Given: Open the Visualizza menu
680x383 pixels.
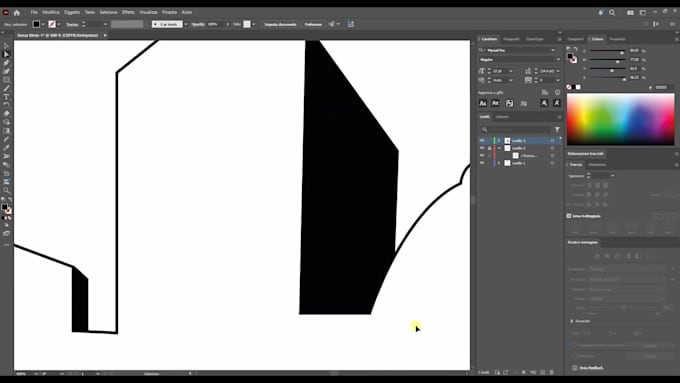Looking at the screenshot, I should point(148,12).
